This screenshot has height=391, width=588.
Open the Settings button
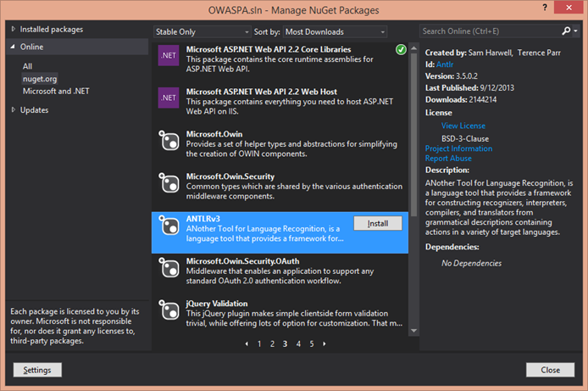click(37, 370)
